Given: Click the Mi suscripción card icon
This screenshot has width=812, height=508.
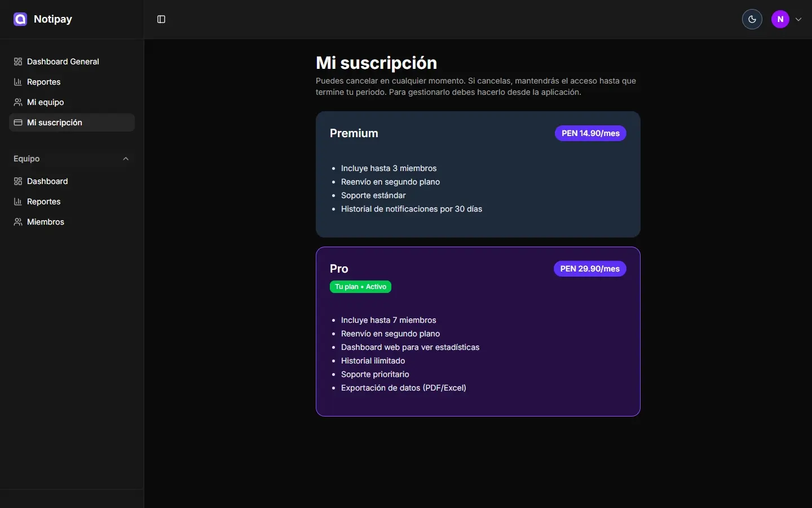Looking at the screenshot, I should (x=18, y=122).
